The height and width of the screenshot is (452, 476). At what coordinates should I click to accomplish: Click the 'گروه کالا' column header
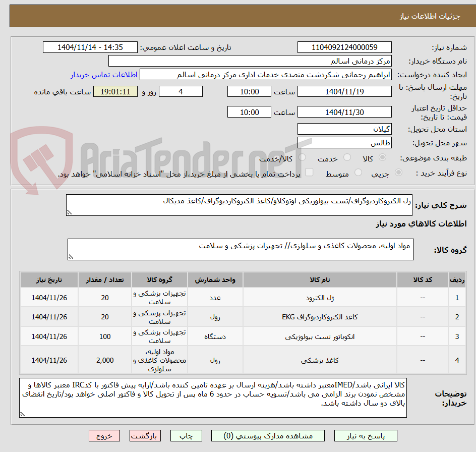point(159,280)
